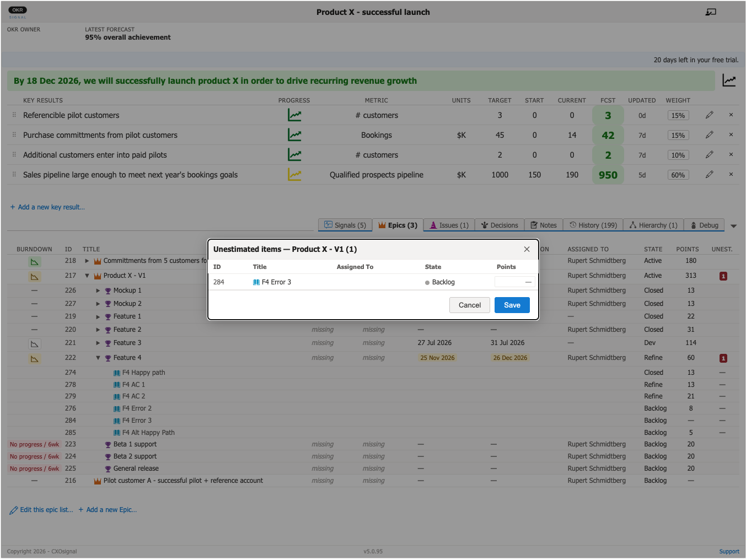This screenshot has height=560, width=746.
Task: Open Debug tab
Action: coord(704,225)
